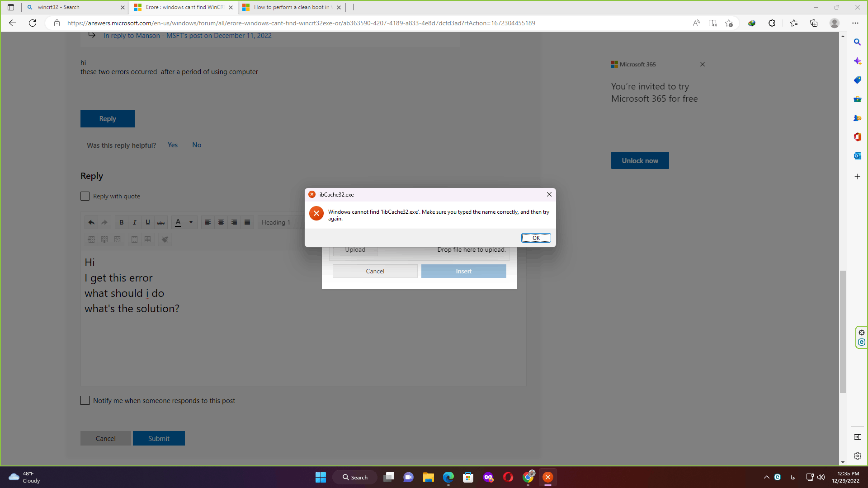The width and height of the screenshot is (868, 488).
Task: Click the browser address bar URL
Action: pos(301,23)
